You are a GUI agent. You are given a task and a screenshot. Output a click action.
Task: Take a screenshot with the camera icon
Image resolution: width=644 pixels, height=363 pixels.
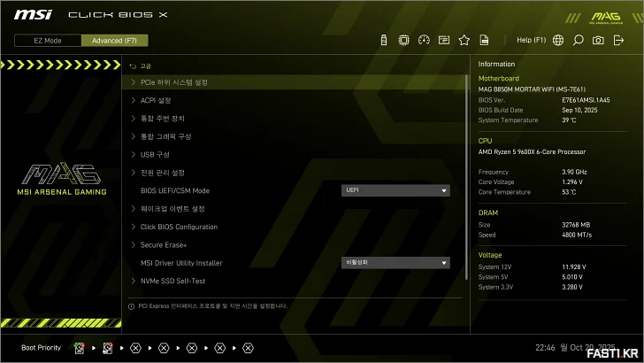pos(598,41)
